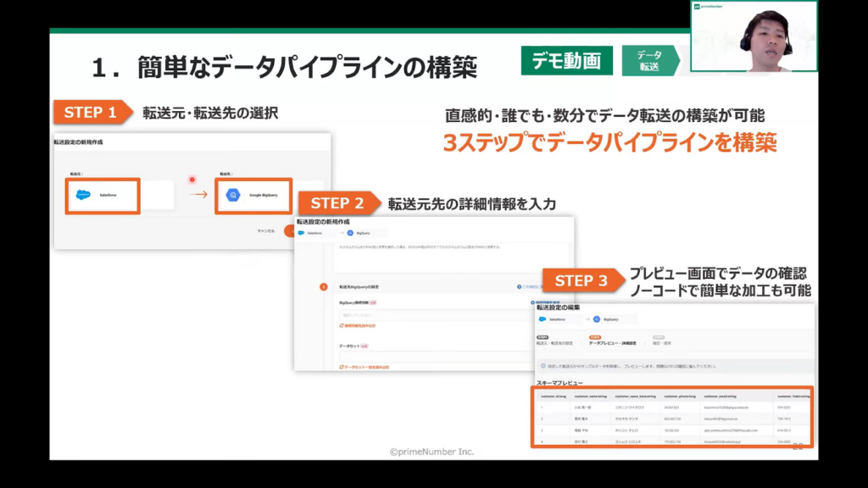Image resolution: width=868 pixels, height=488 pixels.
Task: Click the BigQuery icon in the 転送設定の編集 panel
Action: click(596, 319)
